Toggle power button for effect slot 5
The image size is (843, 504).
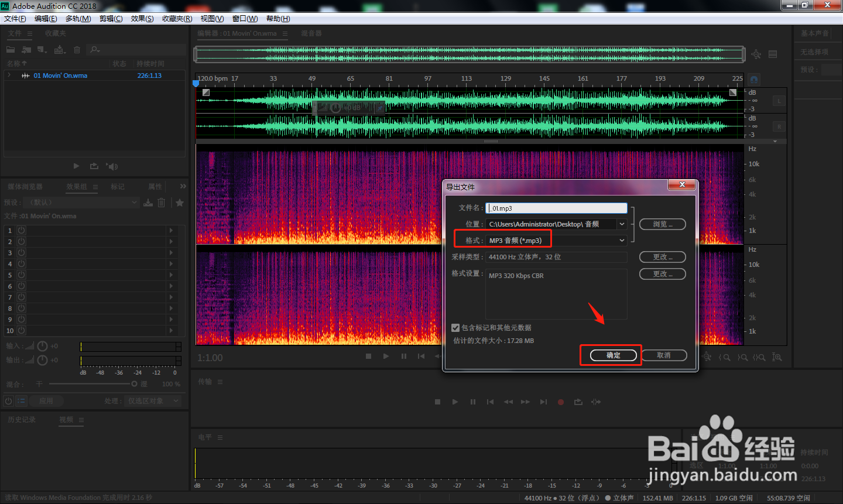[x=21, y=275]
